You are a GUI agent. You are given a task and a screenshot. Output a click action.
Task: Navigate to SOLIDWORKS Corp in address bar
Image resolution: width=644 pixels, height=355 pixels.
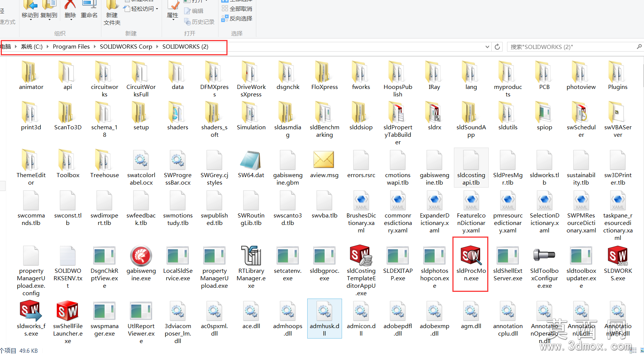coord(126,47)
